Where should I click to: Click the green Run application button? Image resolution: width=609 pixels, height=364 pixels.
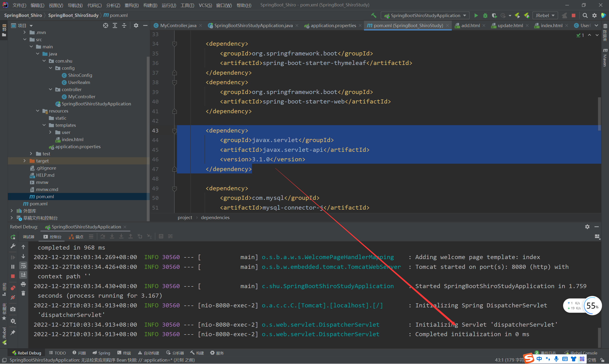476,15
